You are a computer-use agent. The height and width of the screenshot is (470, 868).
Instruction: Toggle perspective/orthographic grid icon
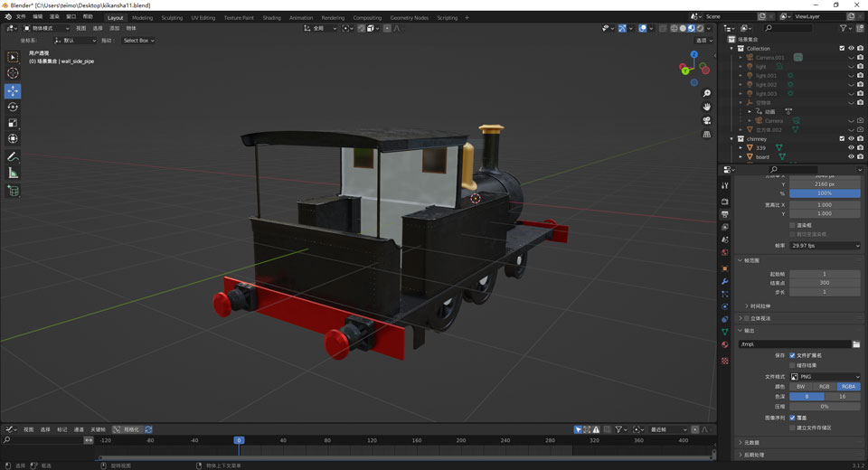pyautogui.click(x=707, y=134)
